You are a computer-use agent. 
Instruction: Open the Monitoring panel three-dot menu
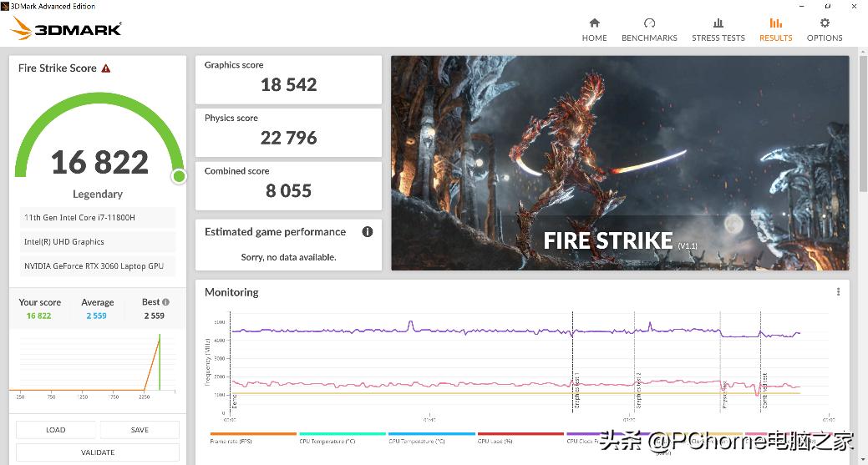(x=838, y=292)
